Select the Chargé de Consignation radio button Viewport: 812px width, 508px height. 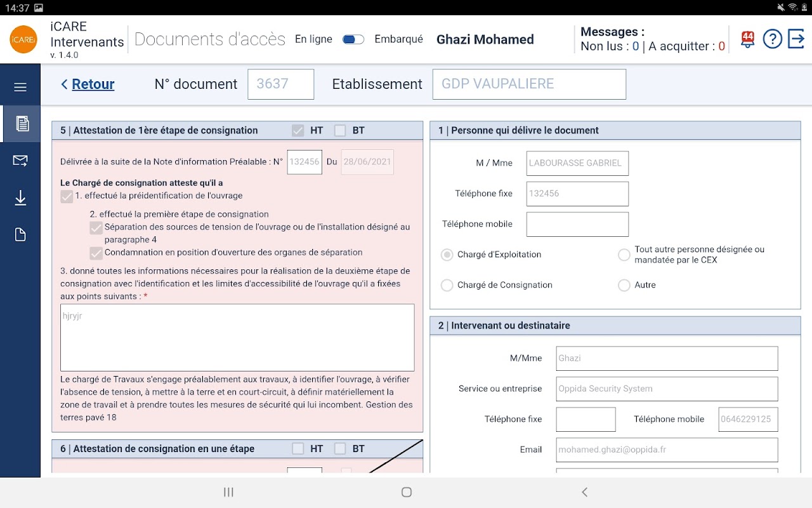[447, 285]
